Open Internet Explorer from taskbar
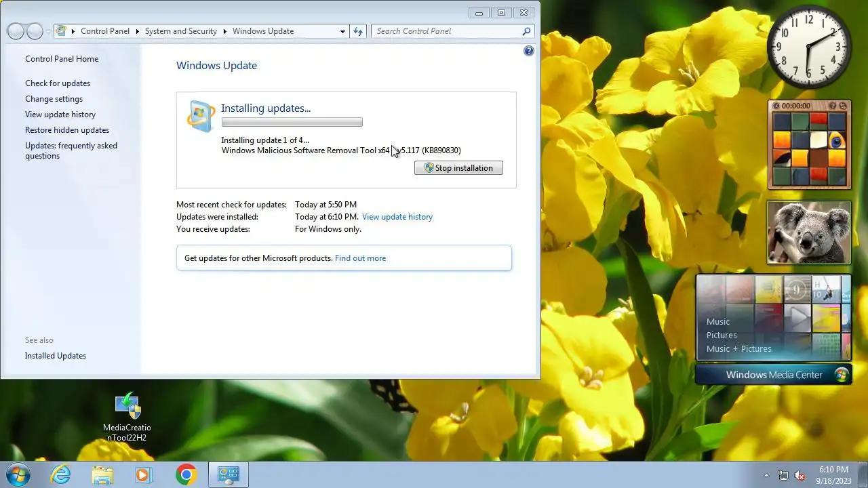This screenshot has height=488, width=868. (x=61, y=474)
